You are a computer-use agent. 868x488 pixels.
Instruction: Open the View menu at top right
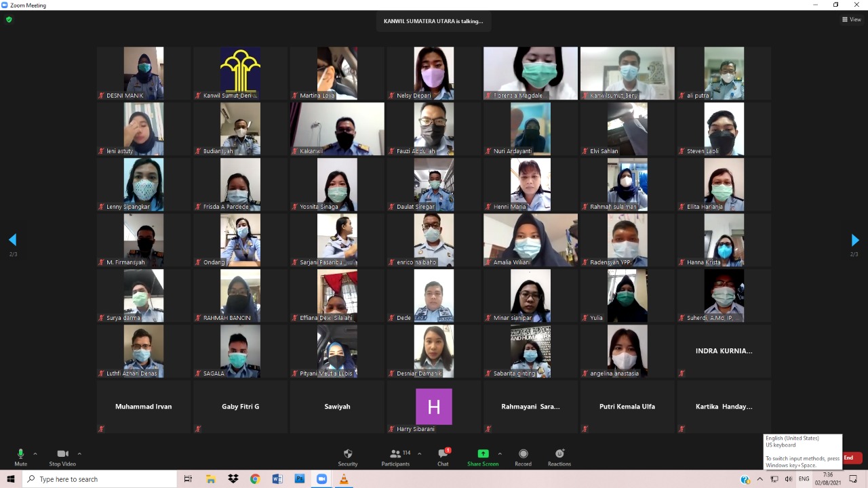point(851,20)
